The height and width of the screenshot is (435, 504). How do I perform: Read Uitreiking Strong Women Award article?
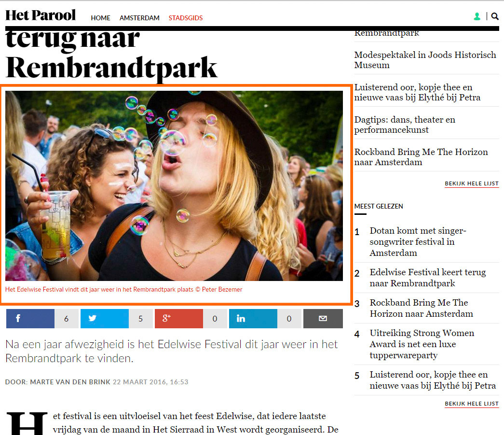422,344
